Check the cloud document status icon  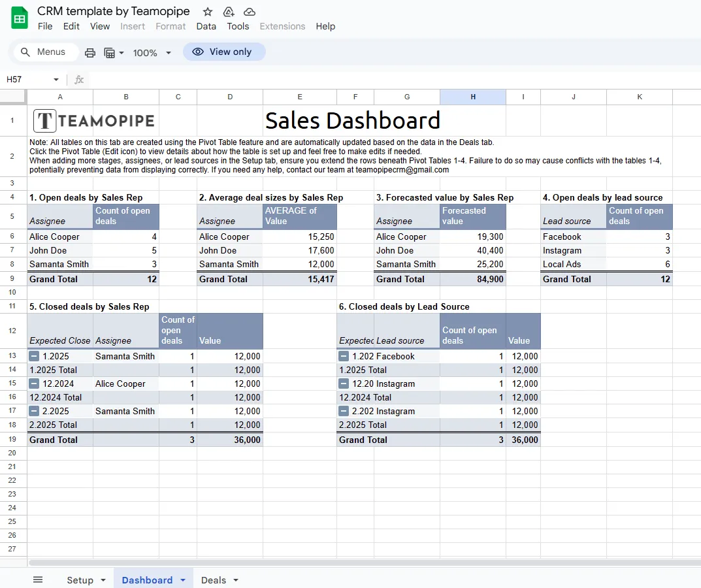250,12
